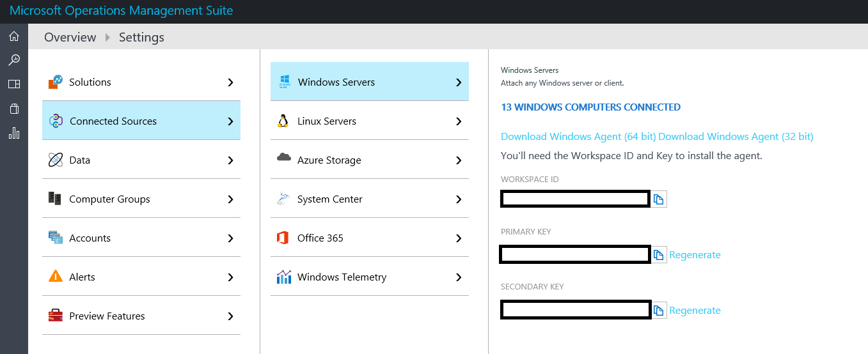This screenshot has height=354, width=868.
Task: Open Solutions Gallery bag icon in sidebar
Action: [14, 109]
